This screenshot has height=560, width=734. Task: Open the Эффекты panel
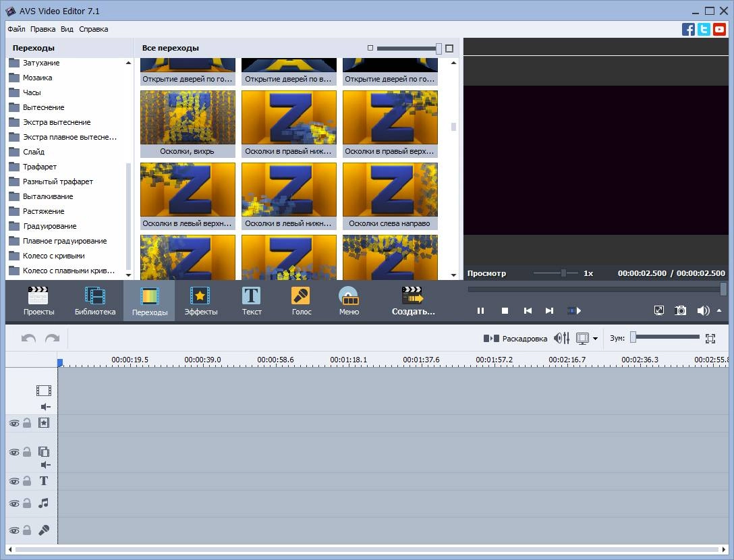201,301
